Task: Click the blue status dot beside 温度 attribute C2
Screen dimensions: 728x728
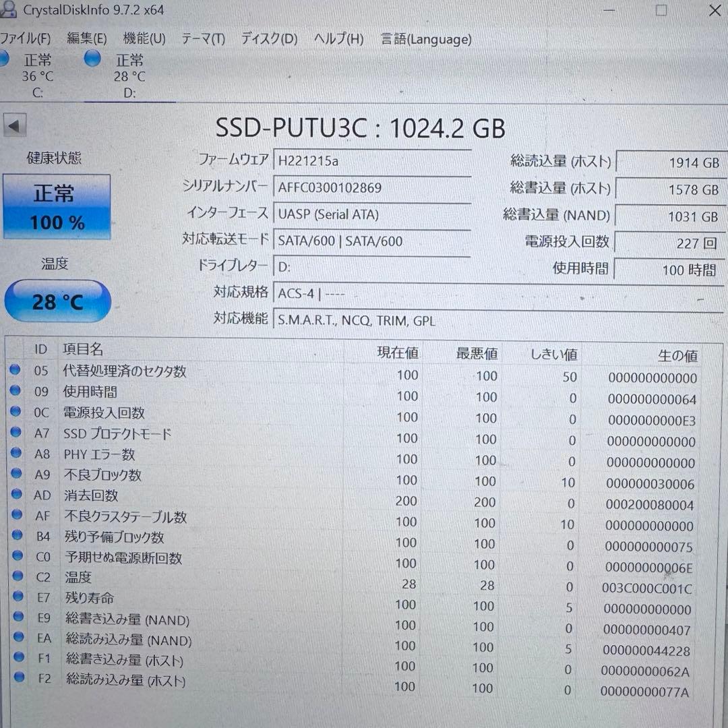Action: coord(16,576)
